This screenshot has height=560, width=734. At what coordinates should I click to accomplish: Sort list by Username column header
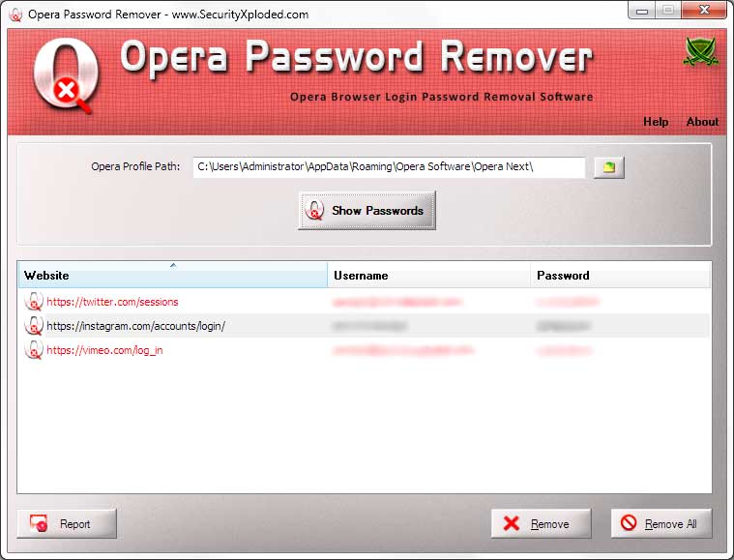[x=428, y=276]
